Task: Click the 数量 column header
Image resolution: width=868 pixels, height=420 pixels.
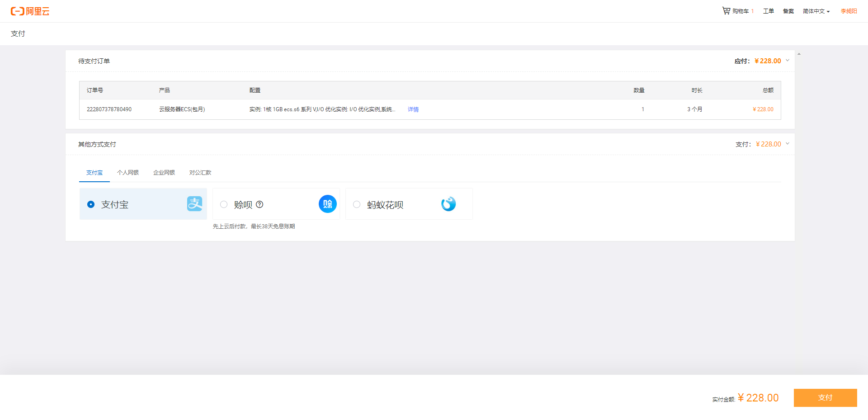Action: (639, 90)
